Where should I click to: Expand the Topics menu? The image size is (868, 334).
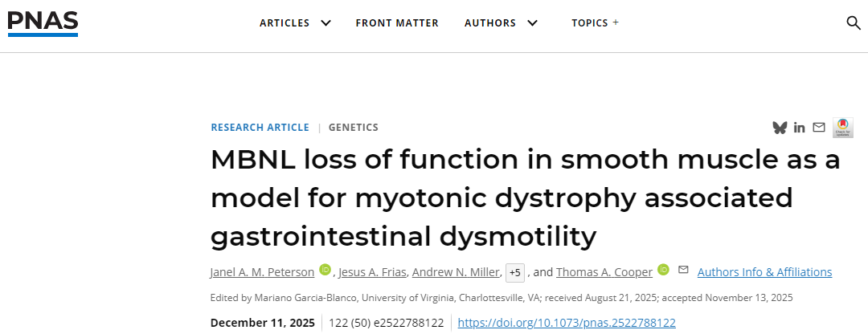[x=595, y=22]
